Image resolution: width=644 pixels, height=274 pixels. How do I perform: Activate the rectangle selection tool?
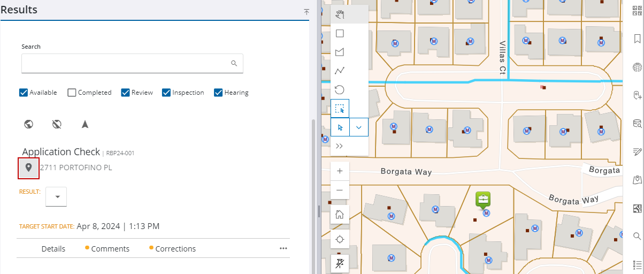tap(340, 108)
